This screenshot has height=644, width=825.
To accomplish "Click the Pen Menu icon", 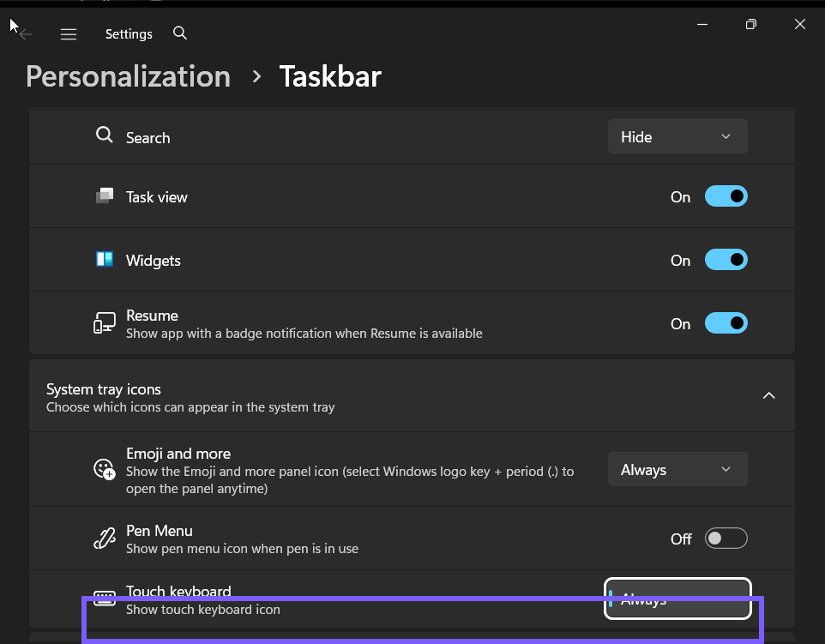I will [x=104, y=539].
